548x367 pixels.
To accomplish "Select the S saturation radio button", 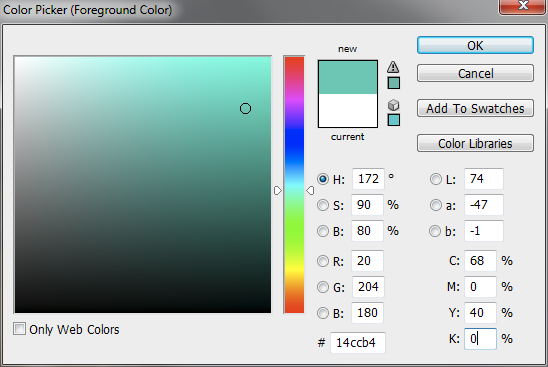I will pyautogui.click(x=323, y=205).
